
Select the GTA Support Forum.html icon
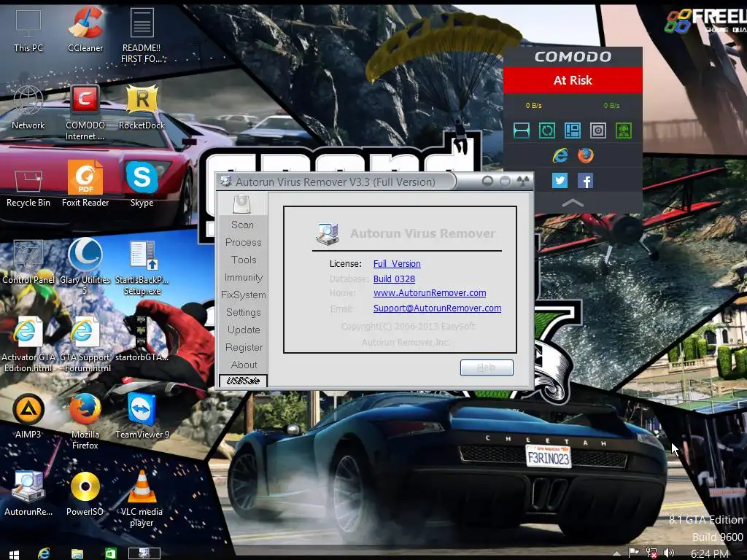85,344
